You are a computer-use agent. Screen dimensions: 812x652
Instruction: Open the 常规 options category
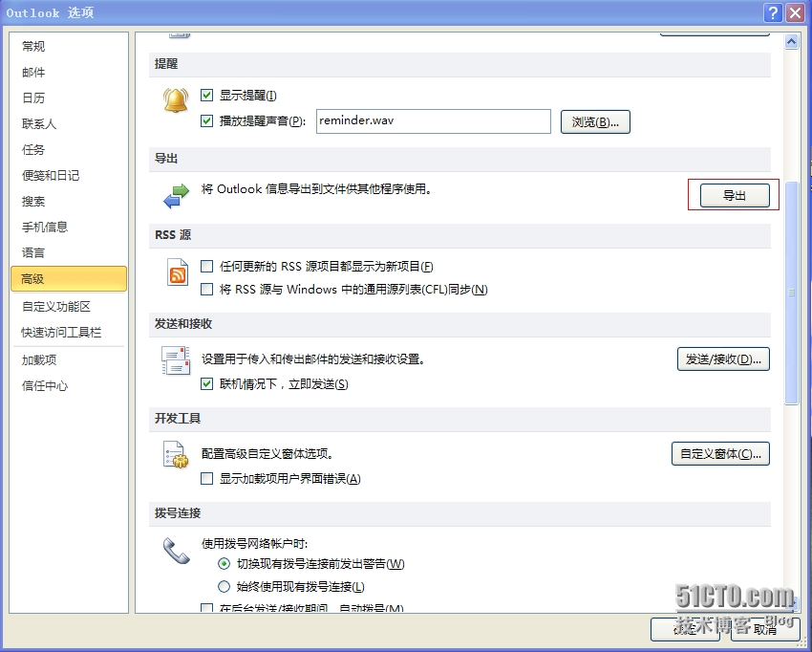(69, 46)
